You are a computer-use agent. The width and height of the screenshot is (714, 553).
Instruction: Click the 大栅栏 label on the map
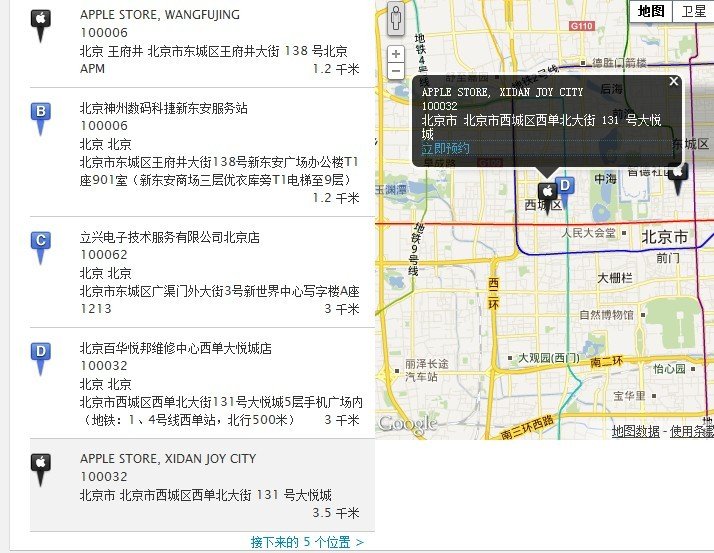click(x=615, y=277)
